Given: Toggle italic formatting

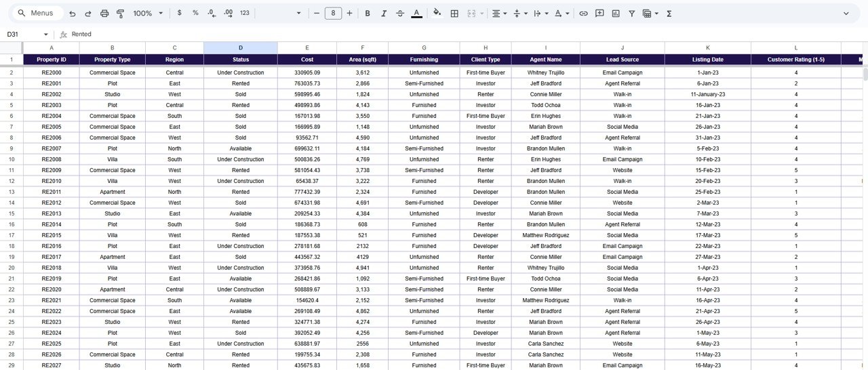Looking at the screenshot, I should [384, 14].
